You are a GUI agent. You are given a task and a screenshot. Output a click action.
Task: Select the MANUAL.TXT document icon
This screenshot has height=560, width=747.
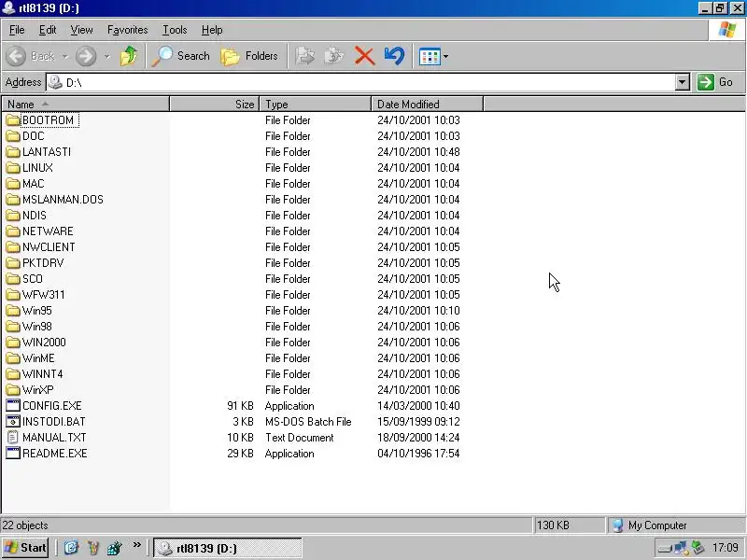[x=13, y=438]
